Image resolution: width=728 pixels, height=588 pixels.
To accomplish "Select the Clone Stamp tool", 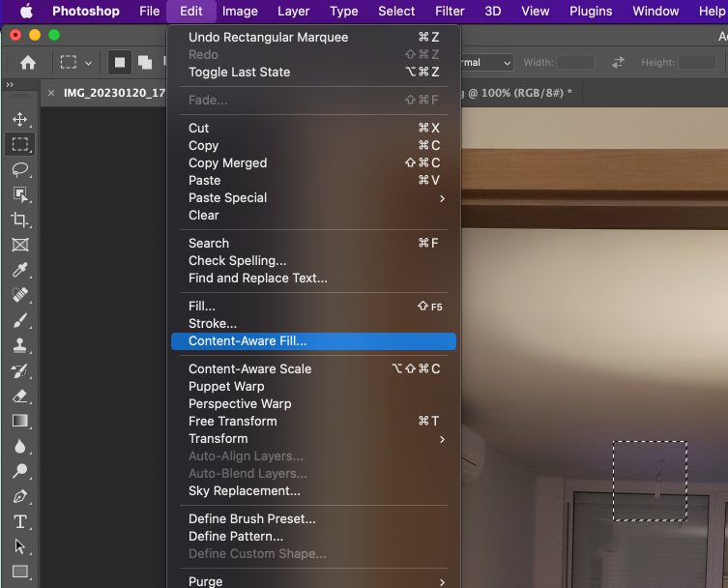I will (x=19, y=345).
